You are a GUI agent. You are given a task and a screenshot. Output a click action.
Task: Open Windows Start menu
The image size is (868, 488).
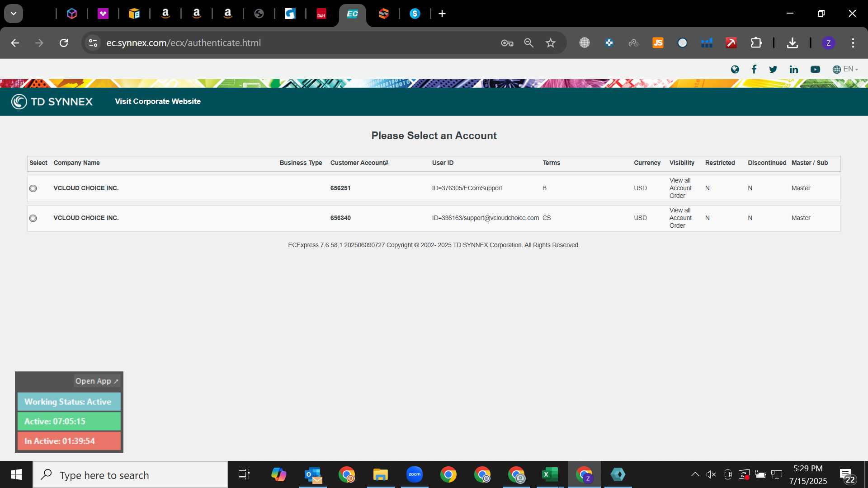point(16,474)
